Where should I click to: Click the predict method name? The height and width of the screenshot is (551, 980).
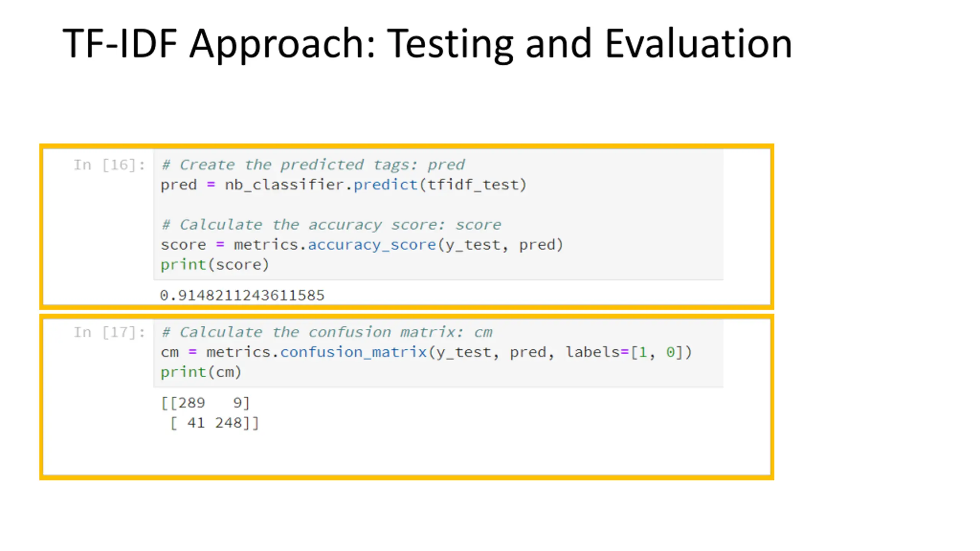385,185
